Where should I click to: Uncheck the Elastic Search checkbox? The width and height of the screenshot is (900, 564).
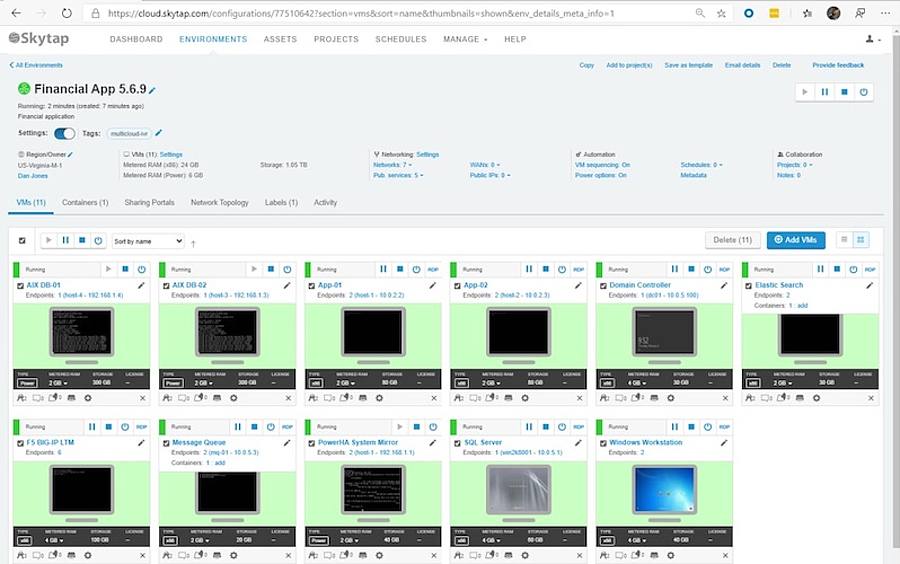pyautogui.click(x=748, y=286)
